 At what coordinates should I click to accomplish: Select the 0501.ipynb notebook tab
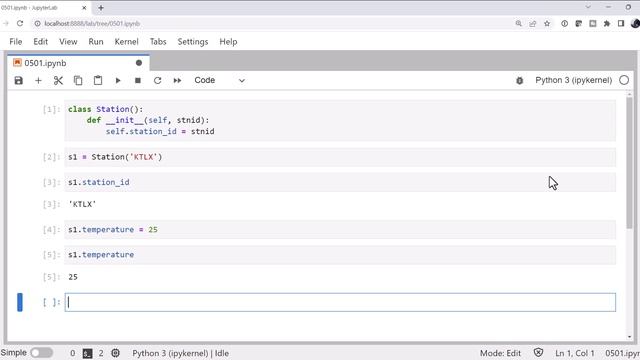[x=78, y=63]
